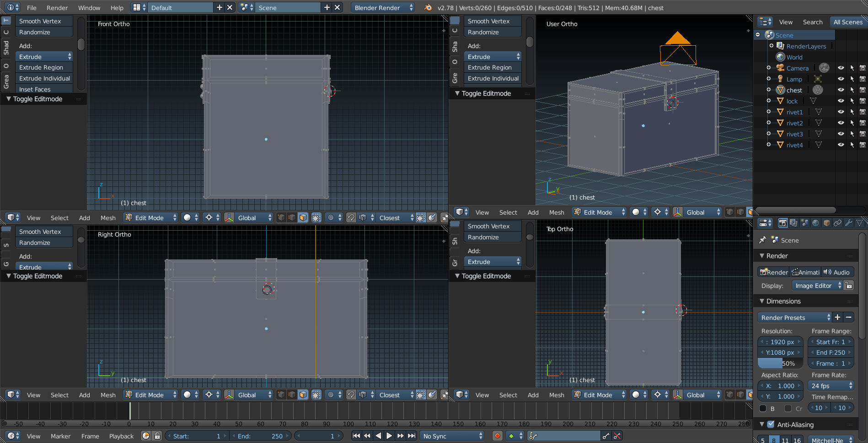This screenshot has height=443, width=868.
Task: Open the Render menu in top bar
Action: coord(57,8)
